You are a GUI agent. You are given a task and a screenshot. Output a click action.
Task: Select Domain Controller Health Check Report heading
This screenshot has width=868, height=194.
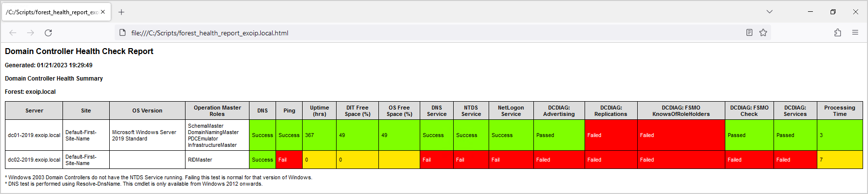pos(79,51)
